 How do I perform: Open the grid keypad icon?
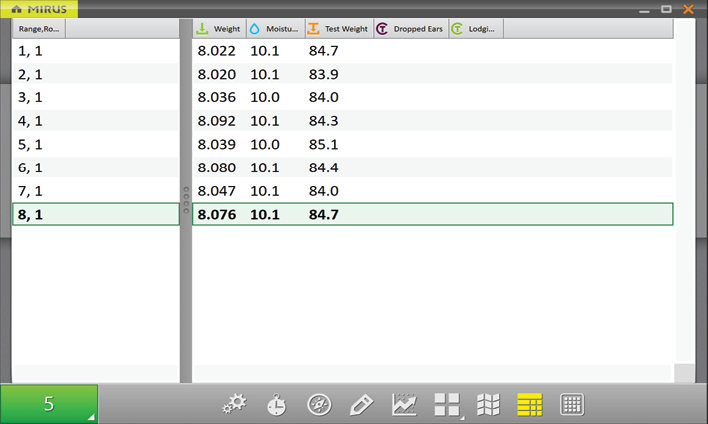[572, 404]
